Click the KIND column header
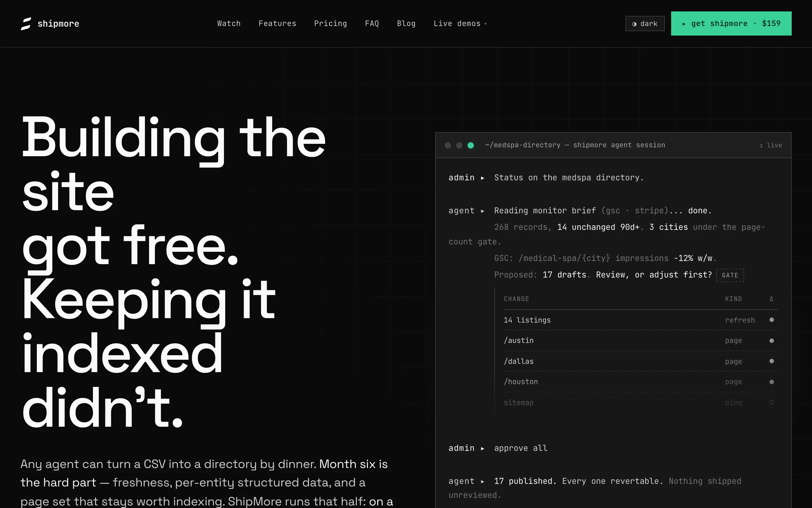This screenshot has height=508, width=812. click(x=733, y=299)
